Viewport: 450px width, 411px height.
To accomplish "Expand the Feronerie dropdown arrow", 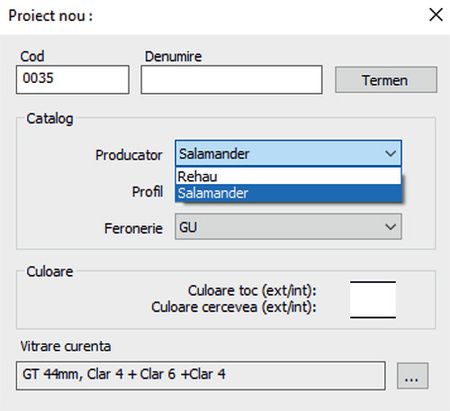I will pos(390,227).
